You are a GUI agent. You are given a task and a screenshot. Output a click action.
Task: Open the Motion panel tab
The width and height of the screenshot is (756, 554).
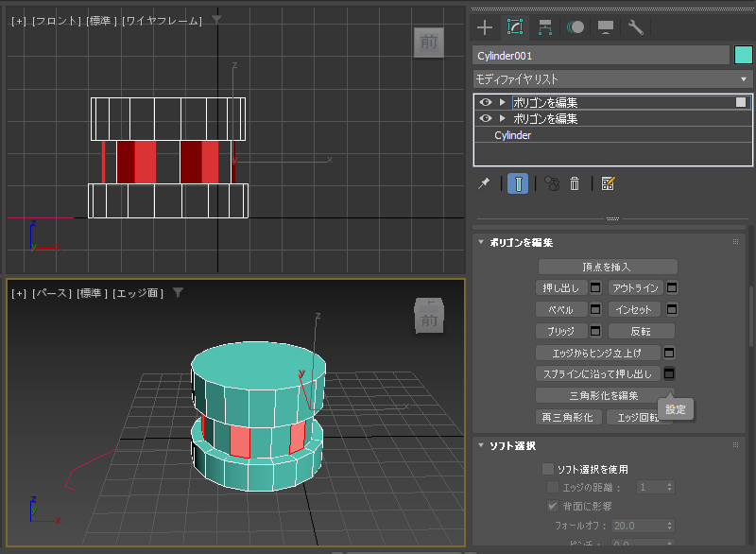[576, 27]
